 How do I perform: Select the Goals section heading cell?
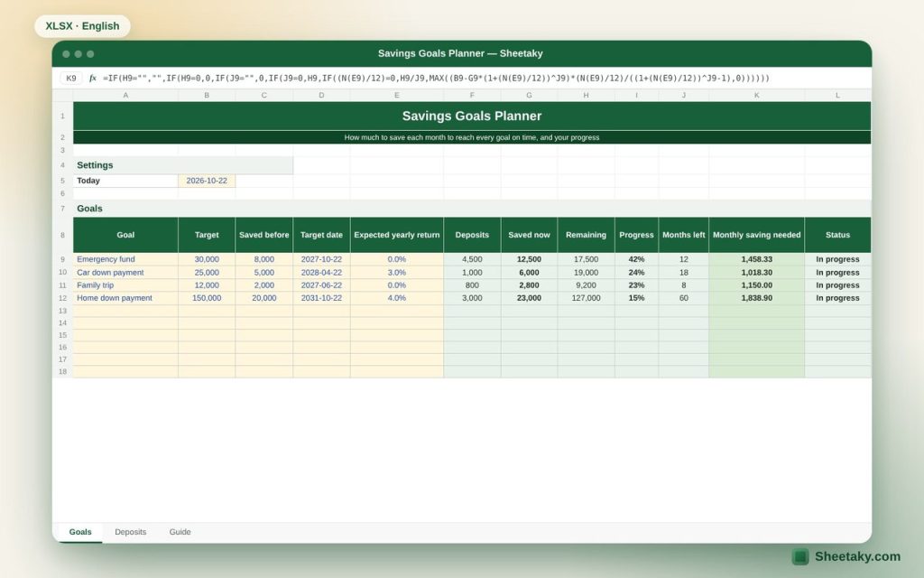(472, 209)
